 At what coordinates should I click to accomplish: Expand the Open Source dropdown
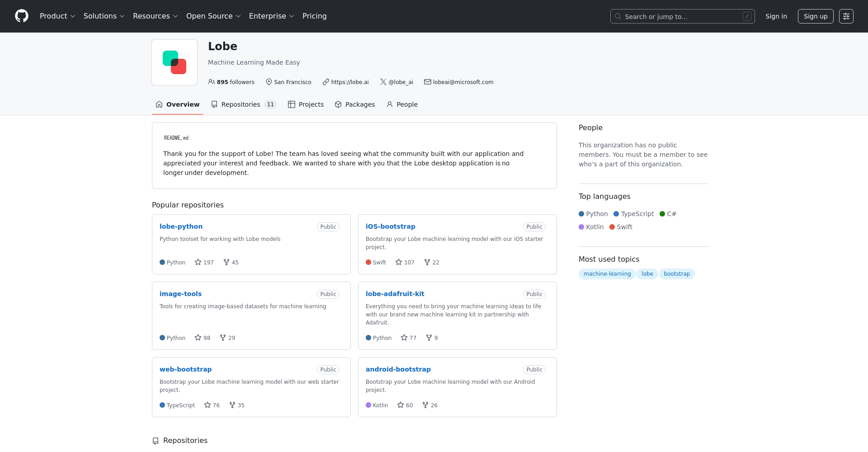pyautogui.click(x=213, y=16)
